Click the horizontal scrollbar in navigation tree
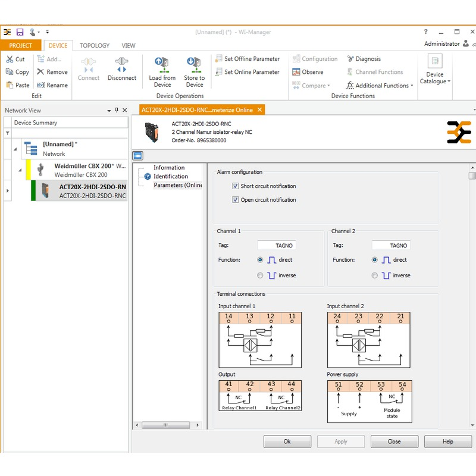The width and height of the screenshot is (476, 476). click(166, 425)
